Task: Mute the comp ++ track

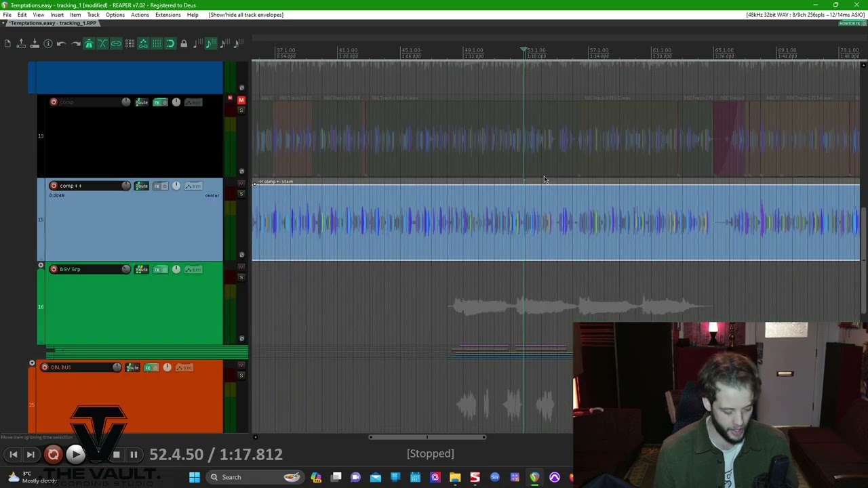Action: click(241, 184)
